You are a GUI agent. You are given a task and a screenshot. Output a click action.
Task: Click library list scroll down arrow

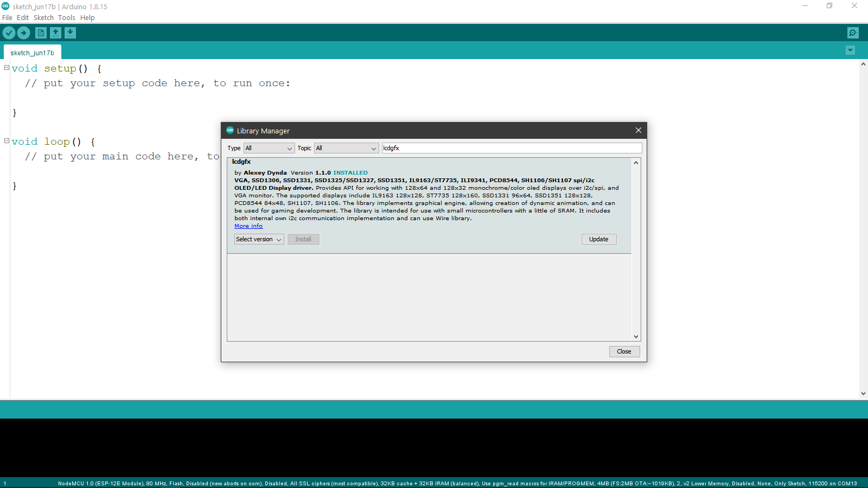tap(636, 337)
